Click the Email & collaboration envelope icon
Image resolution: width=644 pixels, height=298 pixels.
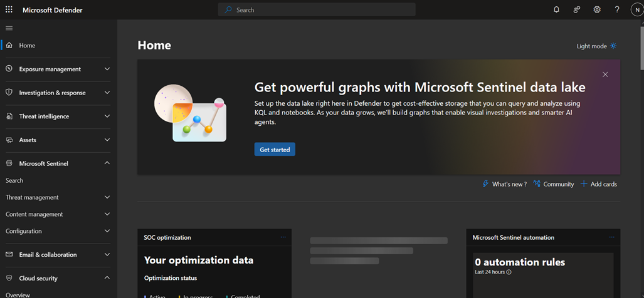pos(9,255)
